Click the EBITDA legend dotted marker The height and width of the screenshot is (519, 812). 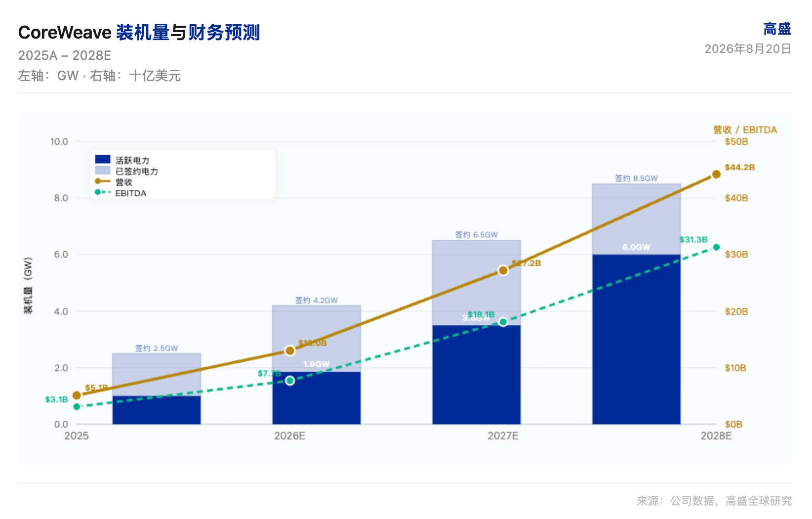coord(103,192)
